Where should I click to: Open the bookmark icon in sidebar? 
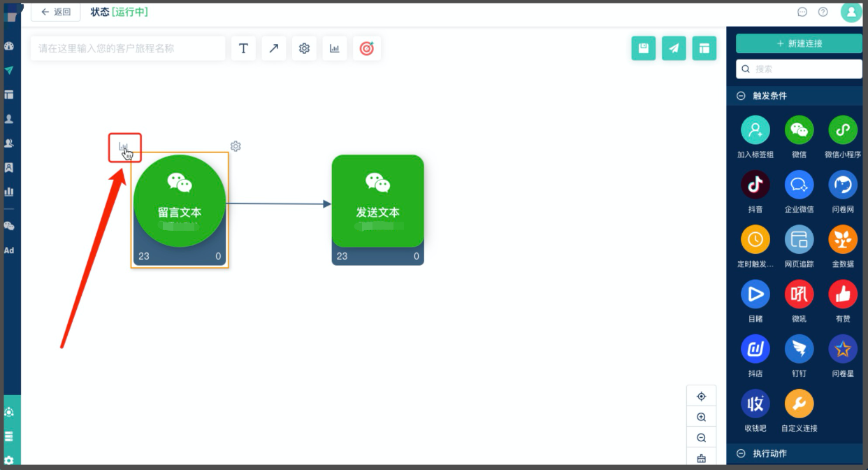(9, 167)
